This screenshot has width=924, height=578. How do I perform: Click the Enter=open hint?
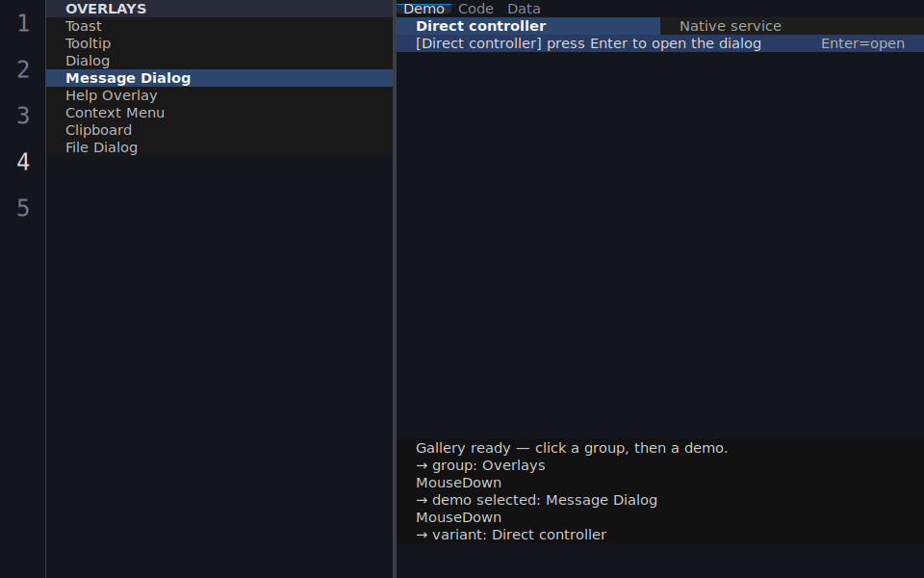[x=862, y=43]
